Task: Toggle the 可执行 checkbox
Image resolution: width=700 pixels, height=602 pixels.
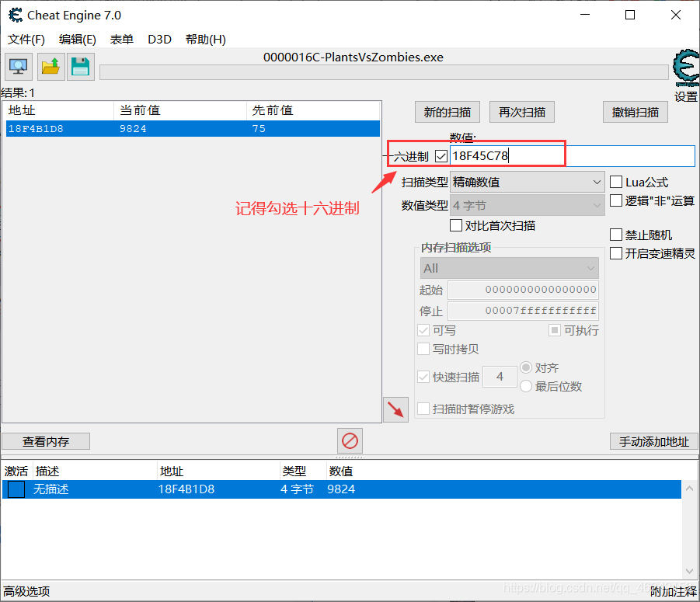Action: 555,330
